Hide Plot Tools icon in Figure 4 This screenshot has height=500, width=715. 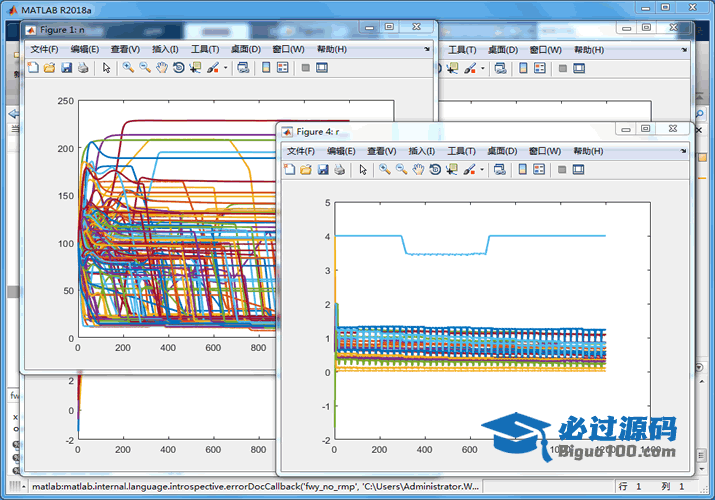[562, 170]
